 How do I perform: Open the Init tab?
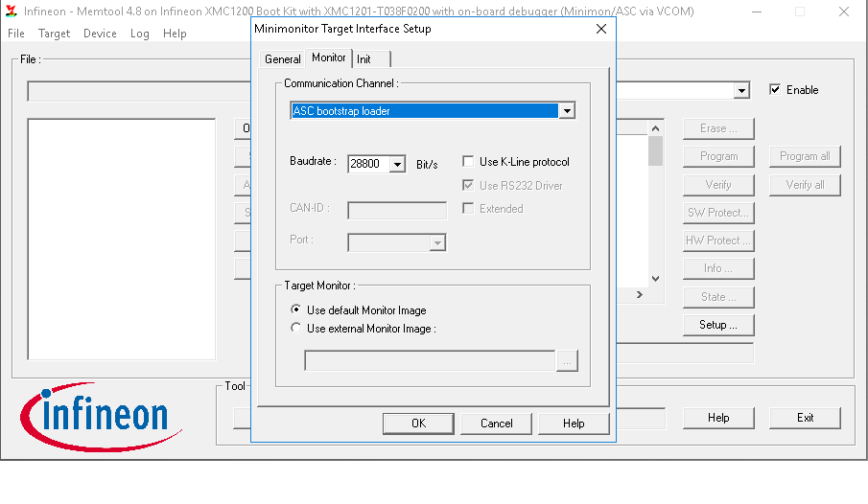point(364,59)
